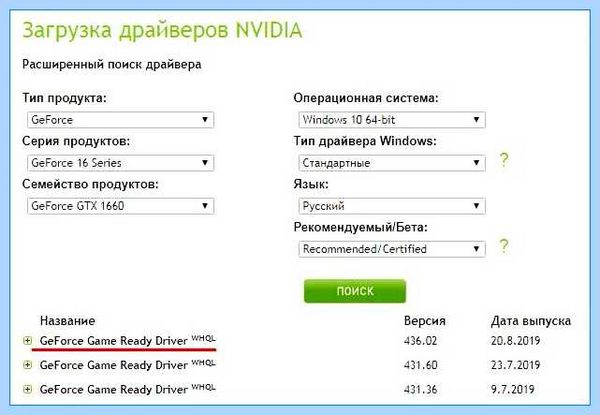Open Тип драйвера Windows dropdown showing Стандартные

tap(392, 163)
